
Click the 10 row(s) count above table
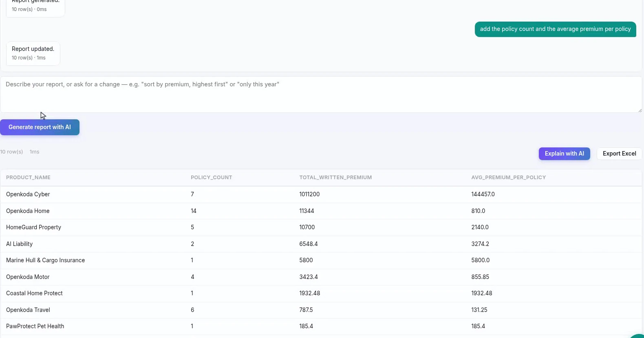click(11, 152)
